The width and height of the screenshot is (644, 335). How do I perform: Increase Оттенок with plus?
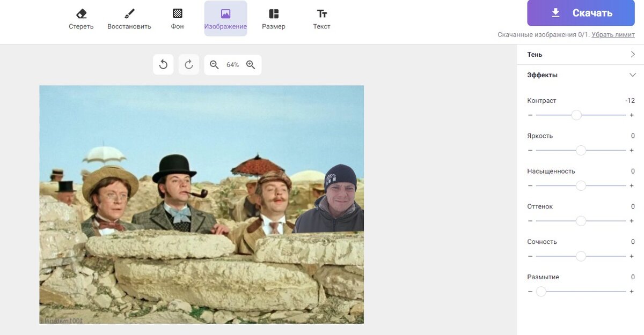click(x=632, y=221)
